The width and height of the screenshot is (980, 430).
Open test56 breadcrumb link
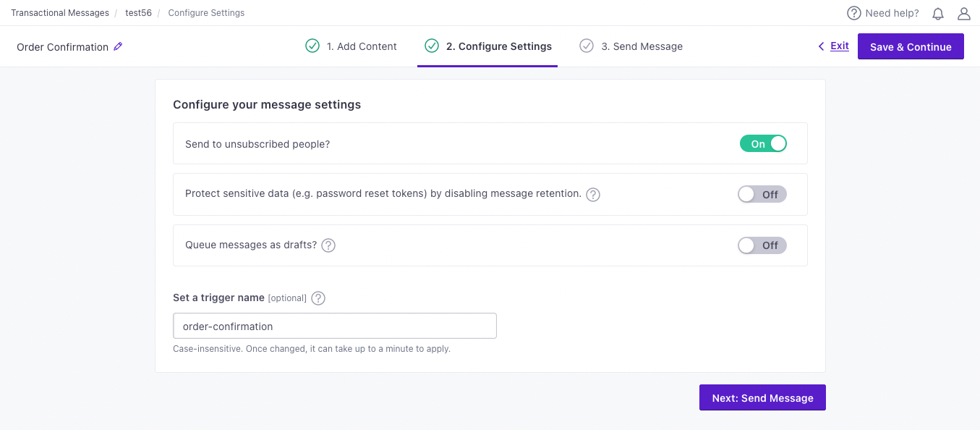[x=138, y=13]
